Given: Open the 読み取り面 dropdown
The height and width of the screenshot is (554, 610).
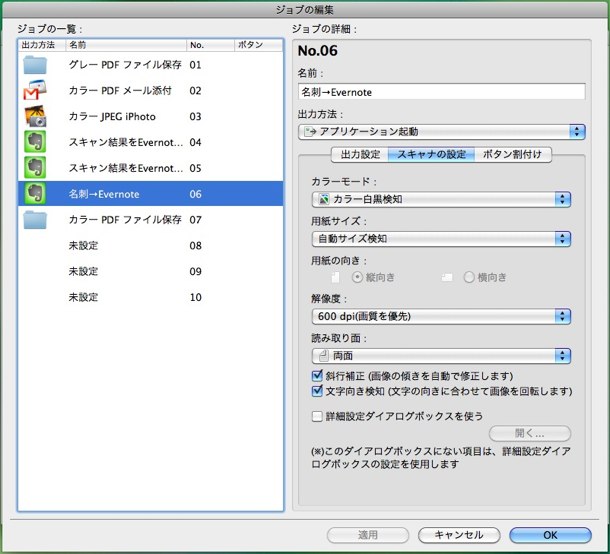Looking at the screenshot, I should (441, 356).
